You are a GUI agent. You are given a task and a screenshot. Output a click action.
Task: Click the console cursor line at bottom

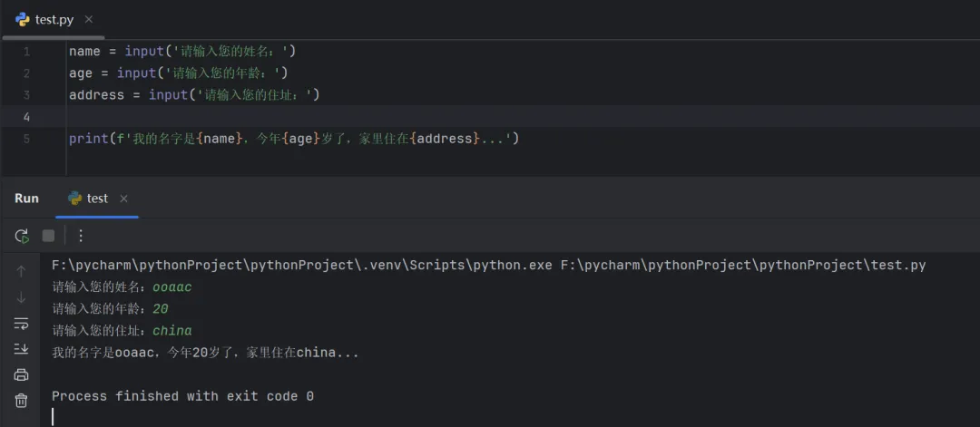54,417
